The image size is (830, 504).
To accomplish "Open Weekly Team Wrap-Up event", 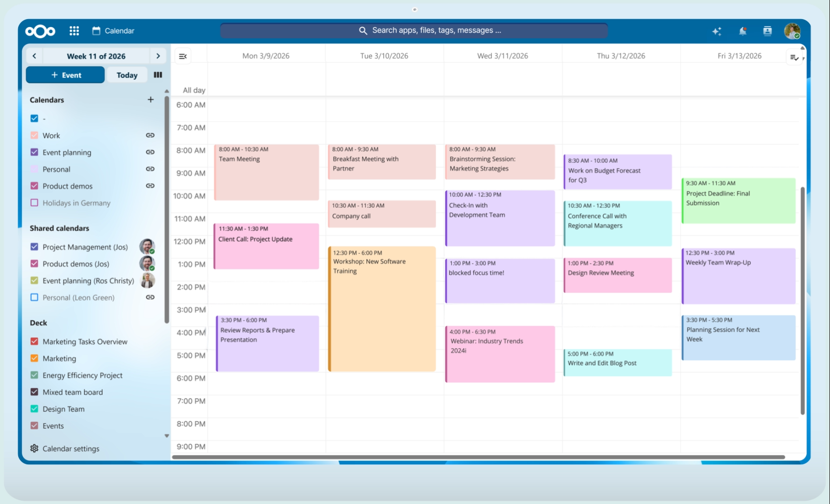I will point(739,276).
